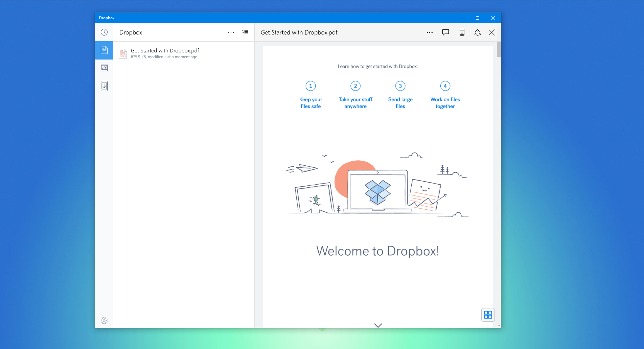The height and width of the screenshot is (349, 644).
Task: Click the circled number 2
Action: (355, 86)
